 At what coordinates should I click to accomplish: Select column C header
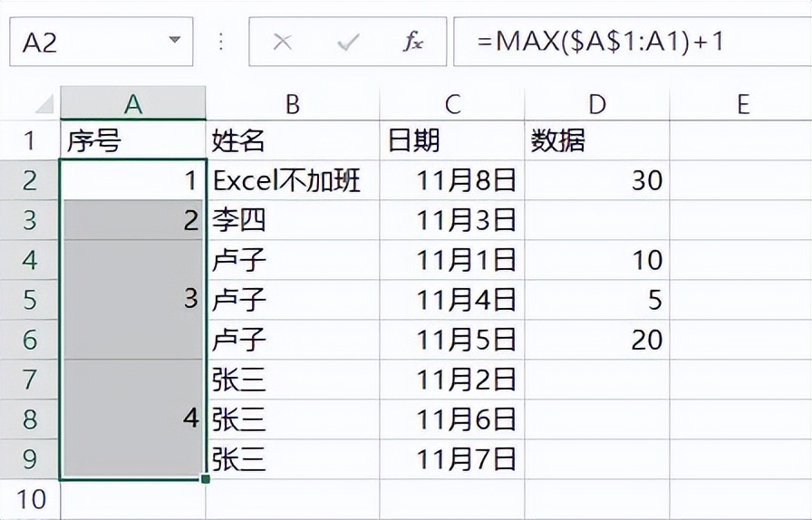pos(452,103)
